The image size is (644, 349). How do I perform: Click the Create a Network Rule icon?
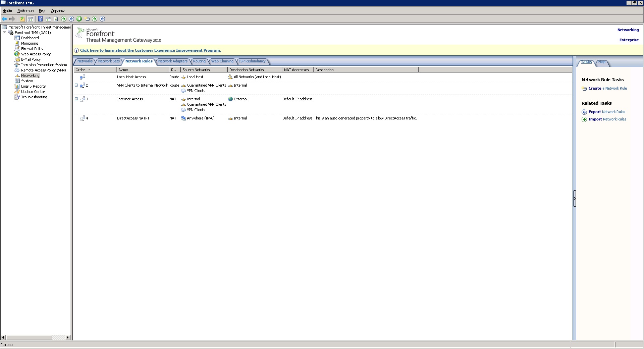click(x=584, y=89)
